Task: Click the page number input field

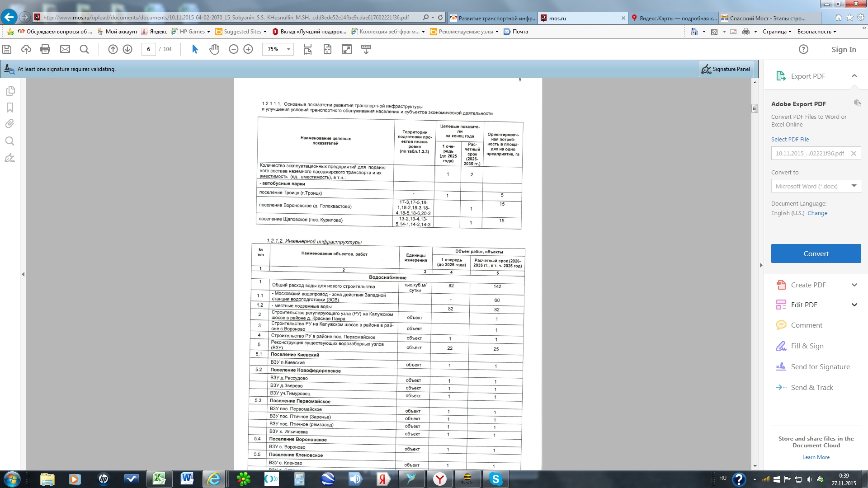Action: click(x=148, y=49)
